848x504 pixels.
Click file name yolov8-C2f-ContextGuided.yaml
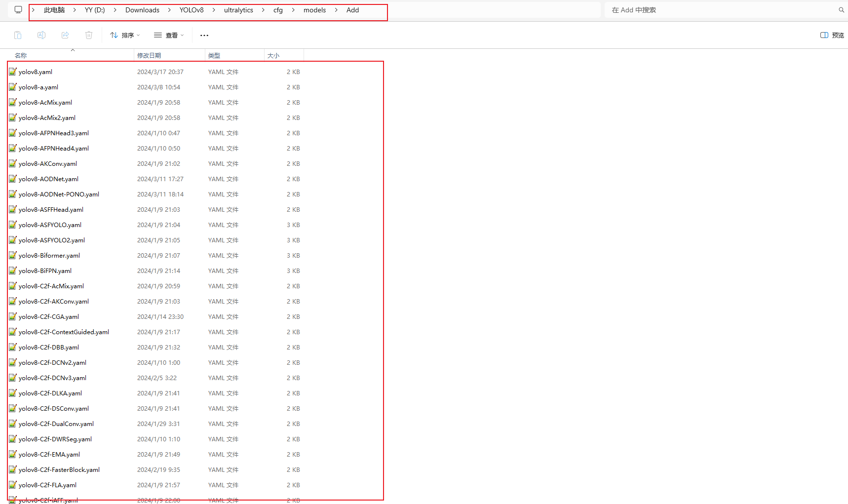(x=64, y=332)
